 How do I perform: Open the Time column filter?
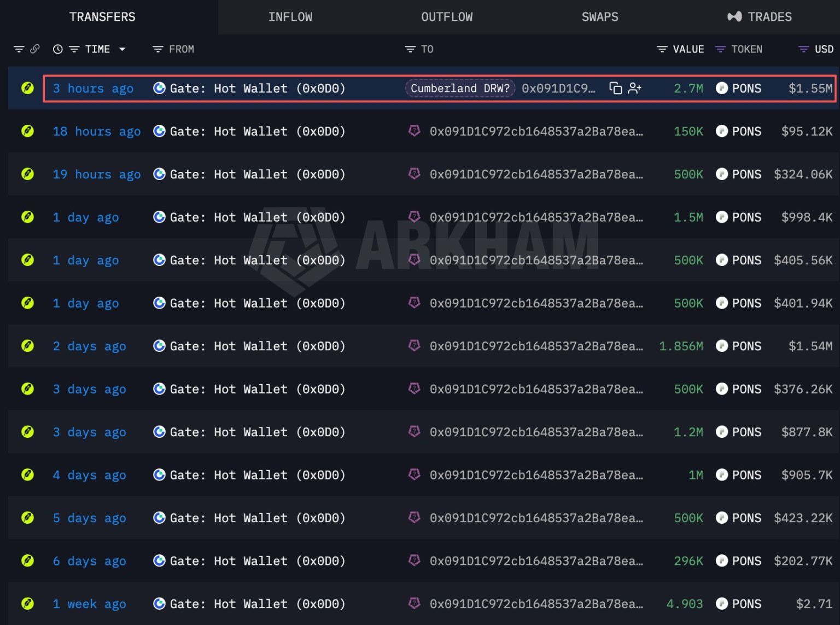pyautogui.click(x=74, y=49)
